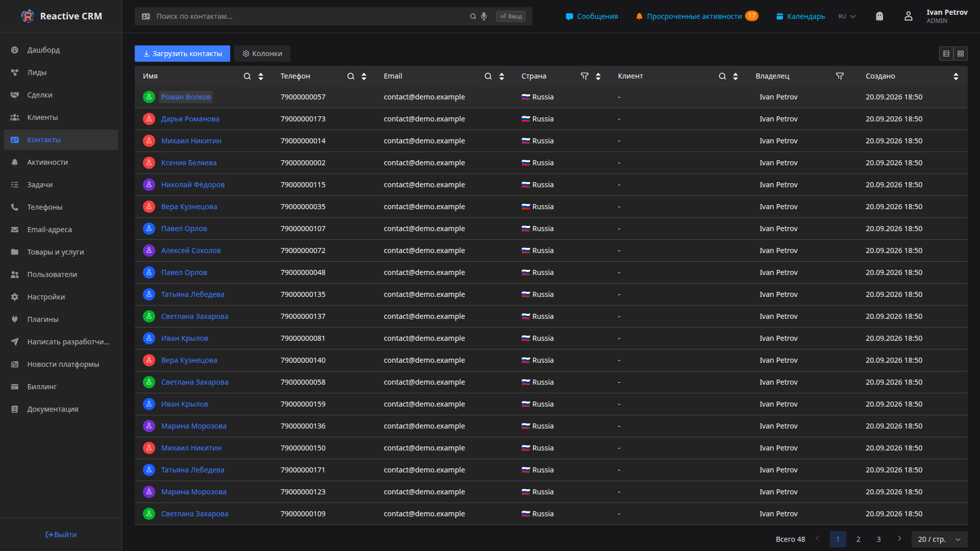Open contact Роман Волков

click(x=186, y=97)
